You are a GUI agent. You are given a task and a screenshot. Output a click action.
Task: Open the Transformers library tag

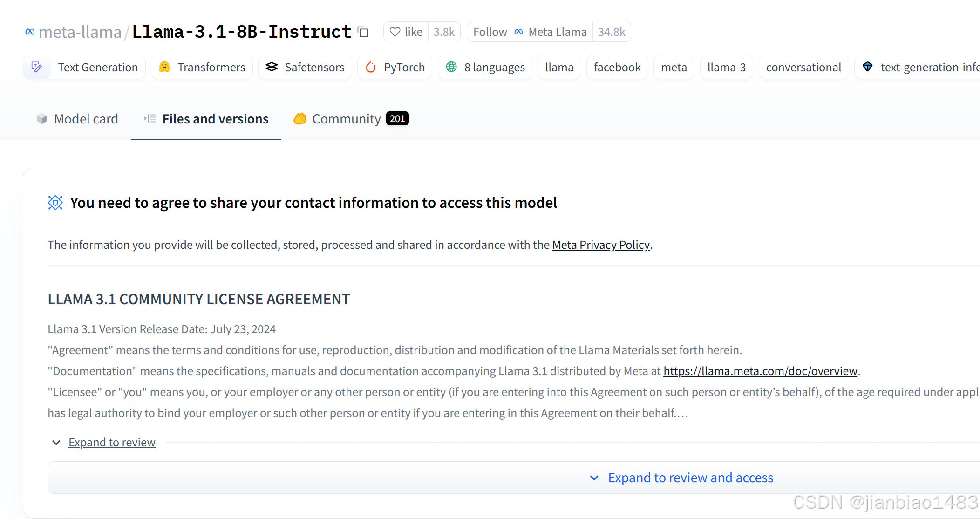point(202,67)
